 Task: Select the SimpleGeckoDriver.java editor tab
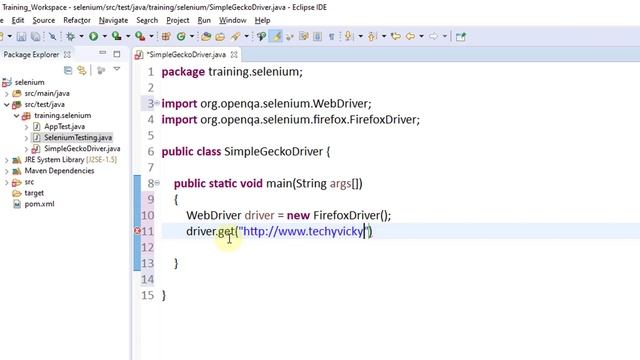[186, 54]
